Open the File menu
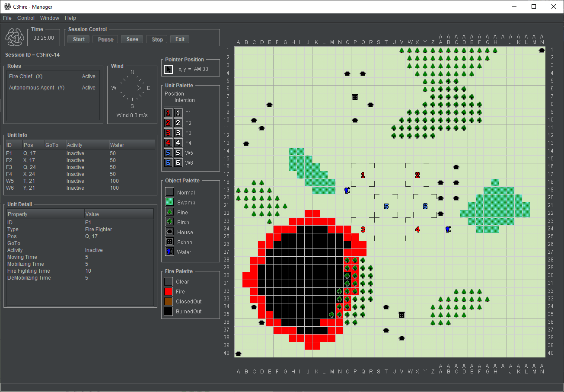This screenshot has height=392, width=564. (7, 18)
